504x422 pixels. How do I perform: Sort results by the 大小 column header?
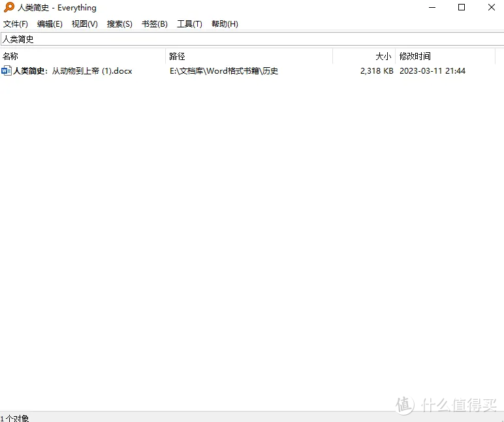pyautogui.click(x=364, y=56)
